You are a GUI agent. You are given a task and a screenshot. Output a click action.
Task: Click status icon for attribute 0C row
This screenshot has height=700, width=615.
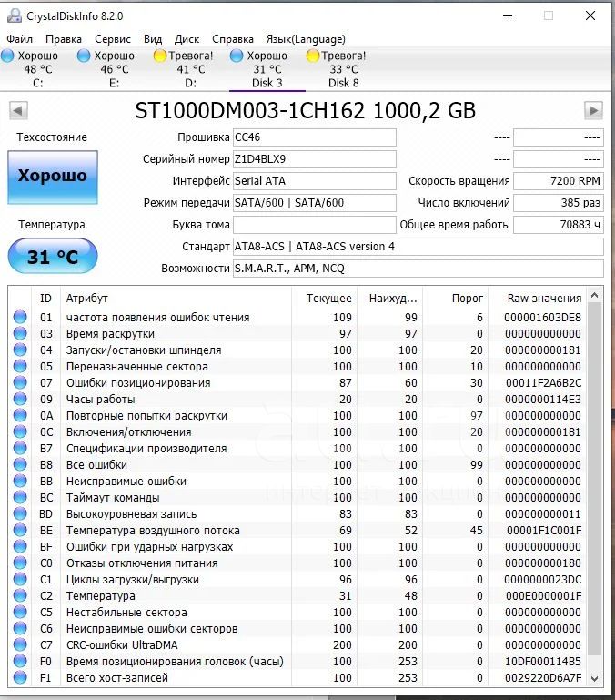click(20, 431)
